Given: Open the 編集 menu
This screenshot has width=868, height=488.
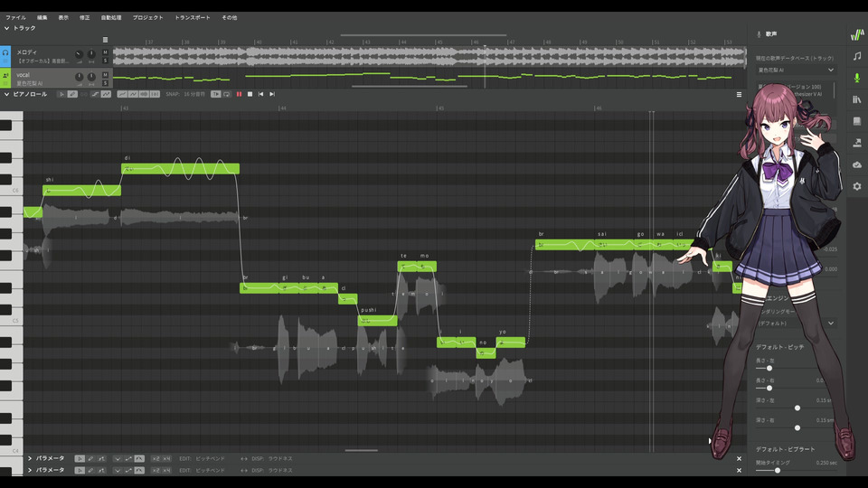Looking at the screenshot, I should [x=42, y=18].
